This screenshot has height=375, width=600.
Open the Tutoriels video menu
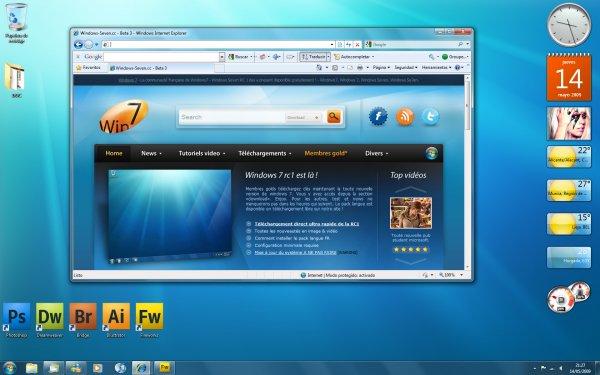(x=202, y=153)
